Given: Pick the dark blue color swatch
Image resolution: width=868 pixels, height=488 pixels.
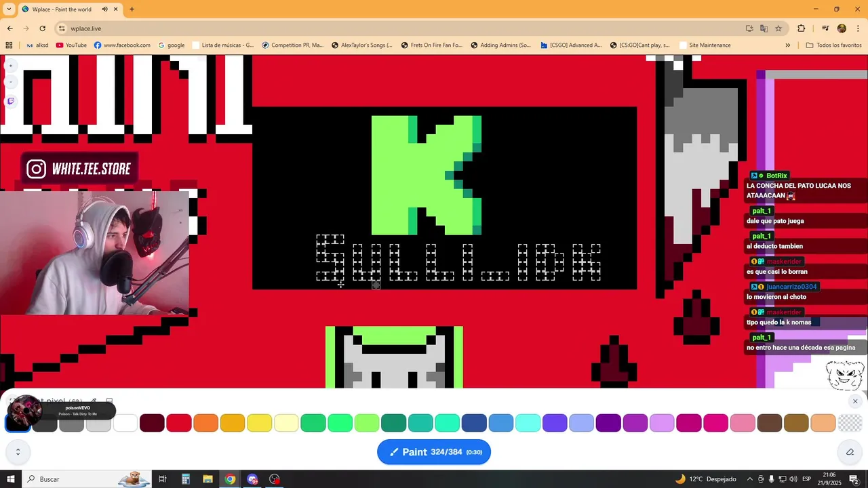Looking at the screenshot, I should 474,423.
